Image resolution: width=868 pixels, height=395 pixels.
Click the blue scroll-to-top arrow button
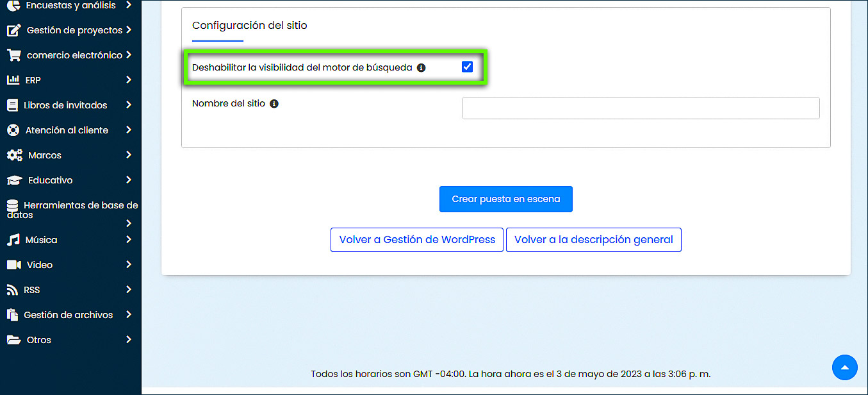pyautogui.click(x=844, y=367)
